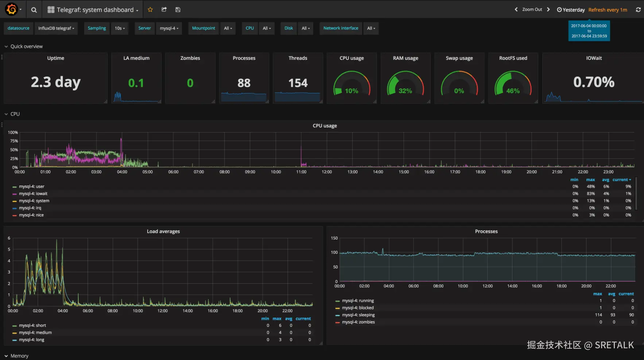Viewport: 644px width, 360px height.
Task: Collapse the Quick overview row
Action: (x=23, y=46)
